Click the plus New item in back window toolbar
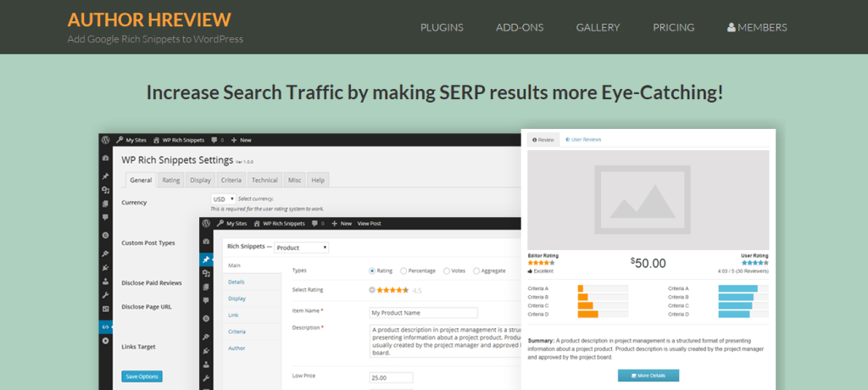 tap(241, 140)
